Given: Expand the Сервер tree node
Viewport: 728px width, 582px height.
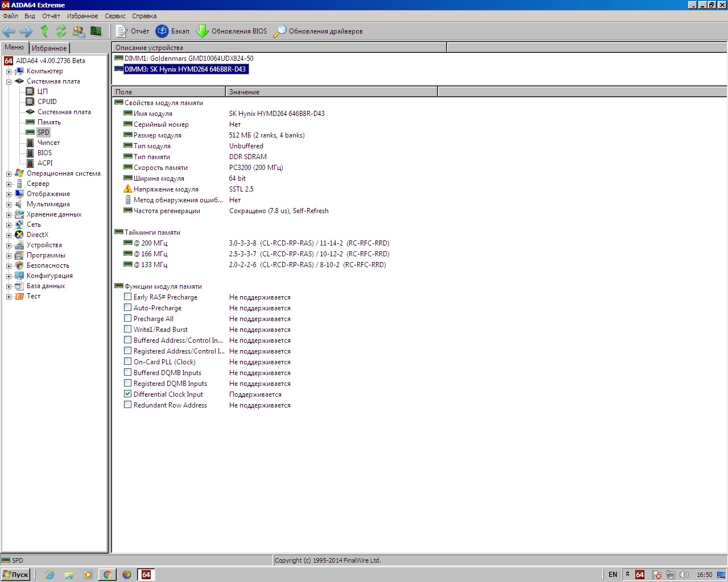Looking at the screenshot, I should click(x=9, y=184).
